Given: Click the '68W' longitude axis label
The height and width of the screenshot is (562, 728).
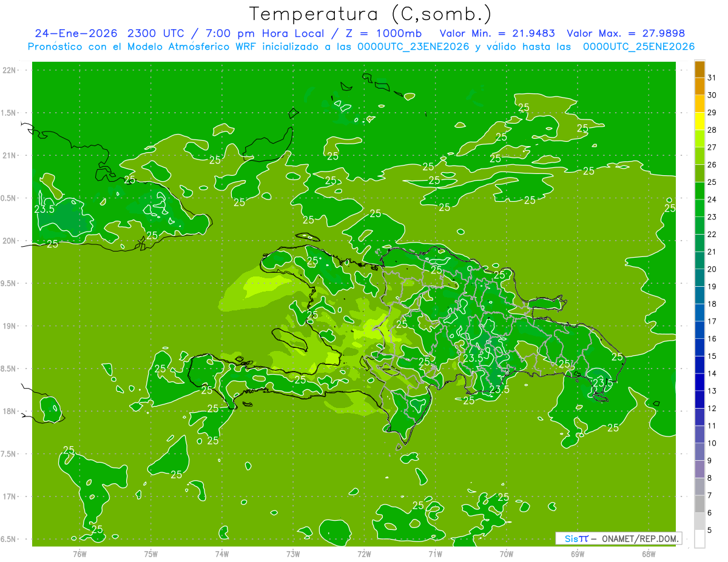Looking at the screenshot, I should tap(648, 554).
